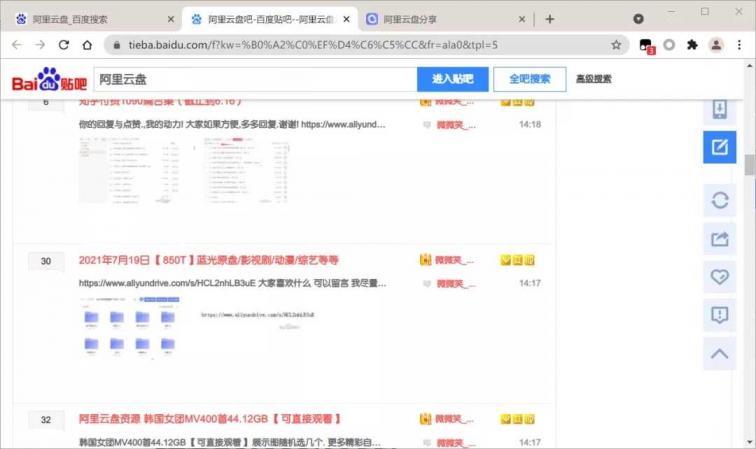Open the browser home page icon

87,45
